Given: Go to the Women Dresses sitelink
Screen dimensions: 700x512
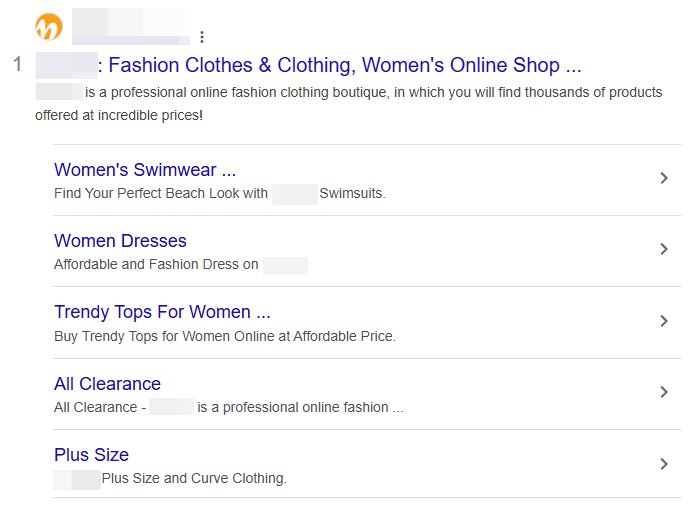Looking at the screenshot, I should point(120,241).
